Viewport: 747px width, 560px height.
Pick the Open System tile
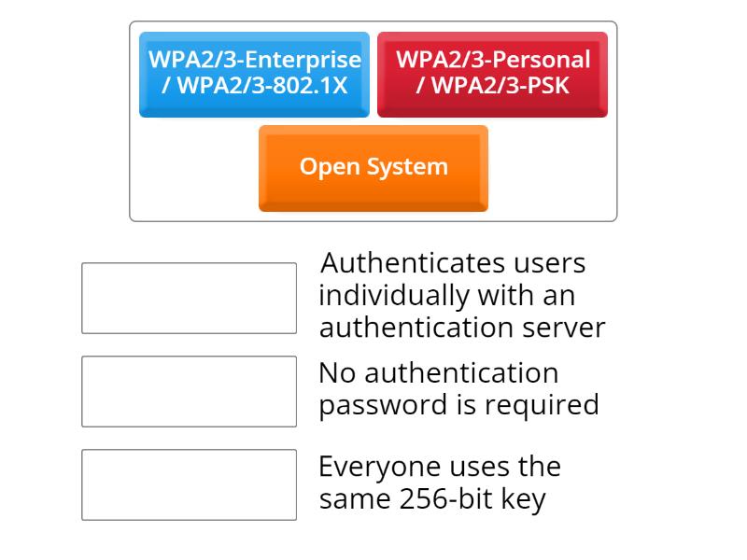373,167
